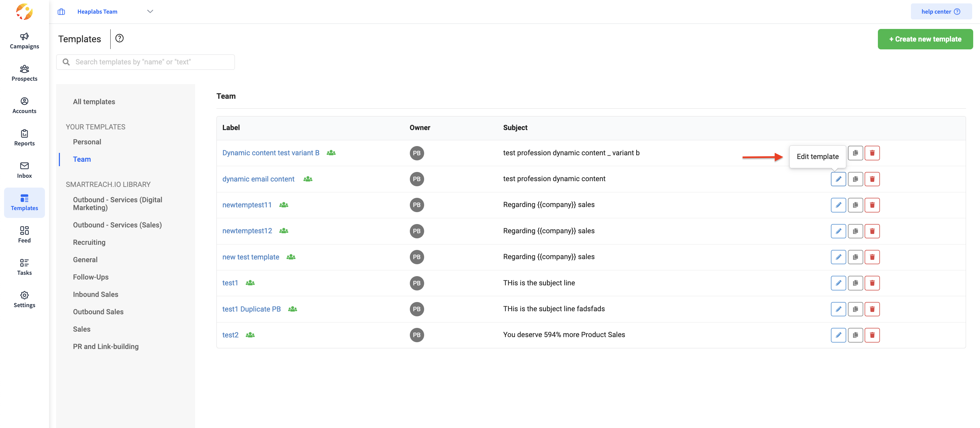Viewport: 980px width, 428px height.
Task: Open the help center button
Action: 941,12
